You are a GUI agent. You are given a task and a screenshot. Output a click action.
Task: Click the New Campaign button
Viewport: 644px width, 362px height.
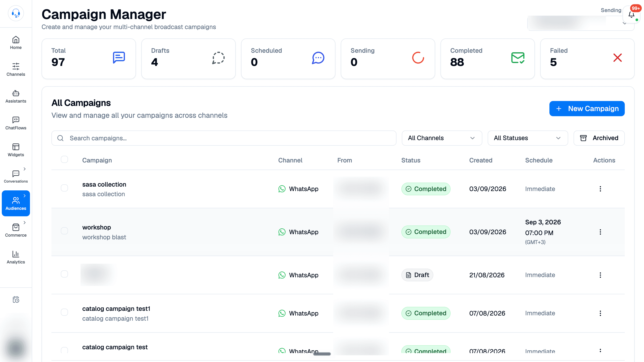(587, 108)
